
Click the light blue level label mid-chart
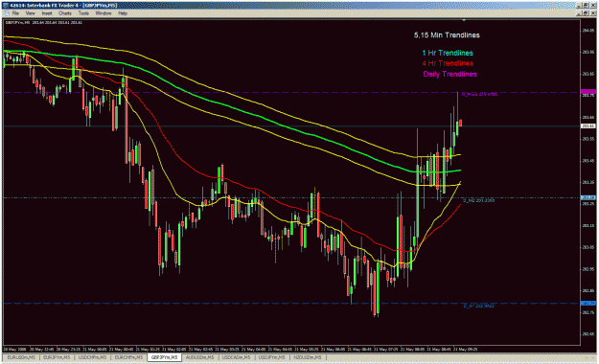tap(478, 200)
